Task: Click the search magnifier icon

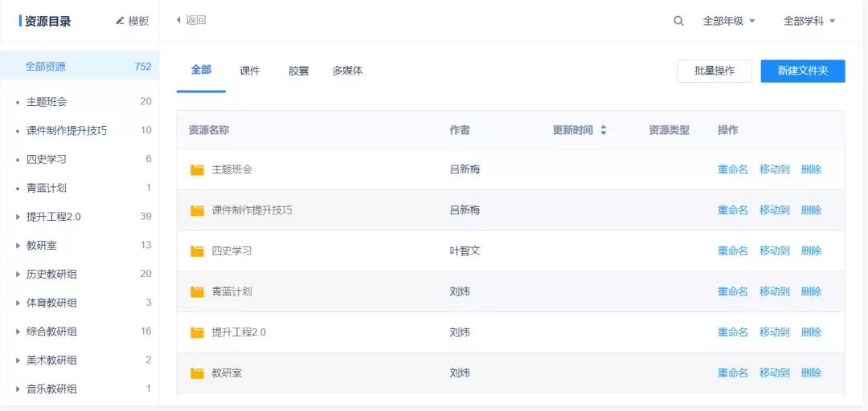Action: point(679,21)
